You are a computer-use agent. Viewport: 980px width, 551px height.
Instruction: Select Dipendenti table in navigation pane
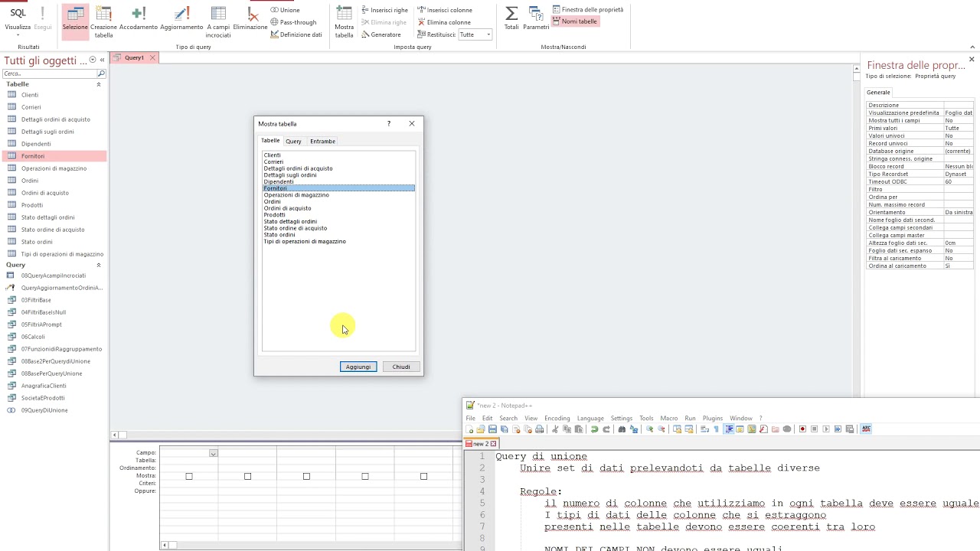point(36,144)
